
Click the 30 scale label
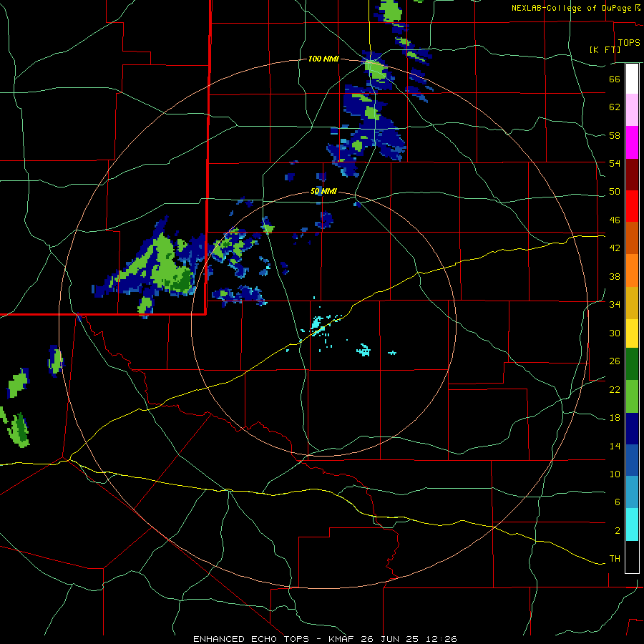click(615, 333)
